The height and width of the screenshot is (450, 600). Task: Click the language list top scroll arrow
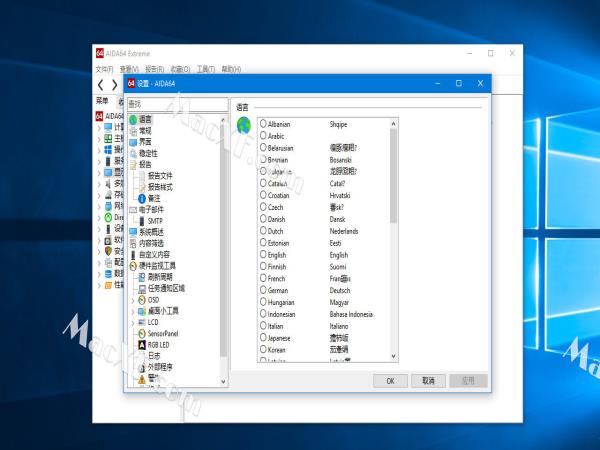pos(393,124)
